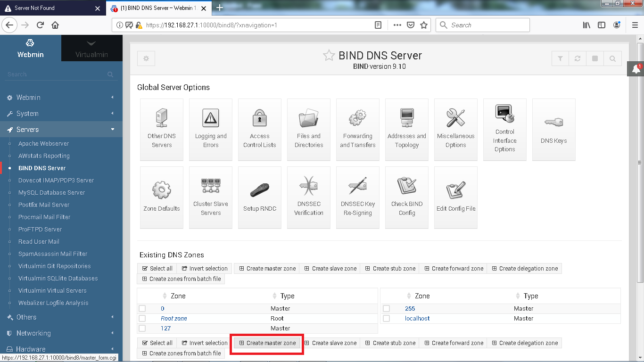The height and width of the screenshot is (362, 644).
Task: Switch to the Virtualmin tab
Action: [x=92, y=48]
